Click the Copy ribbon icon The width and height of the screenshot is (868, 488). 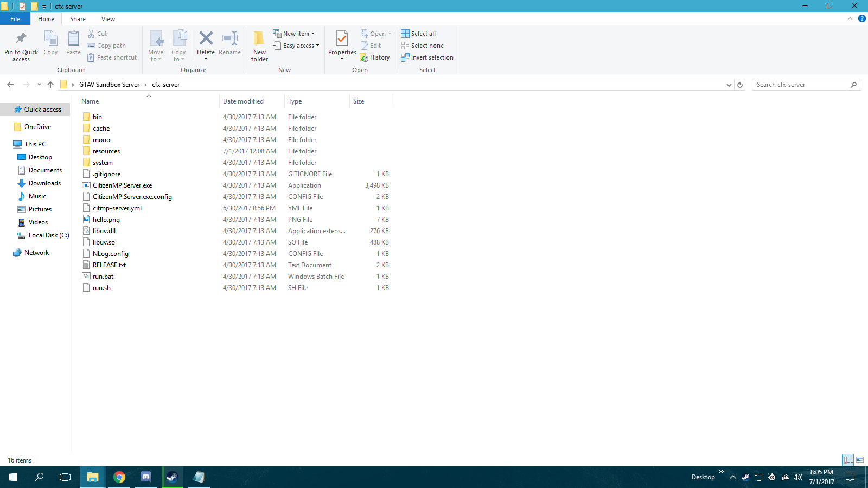pyautogui.click(x=50, y=43)
